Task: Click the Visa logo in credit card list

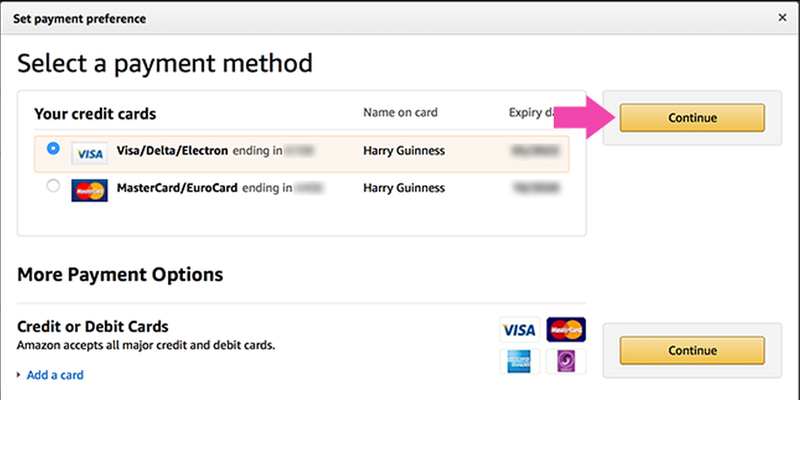Action: coord(89,154)
